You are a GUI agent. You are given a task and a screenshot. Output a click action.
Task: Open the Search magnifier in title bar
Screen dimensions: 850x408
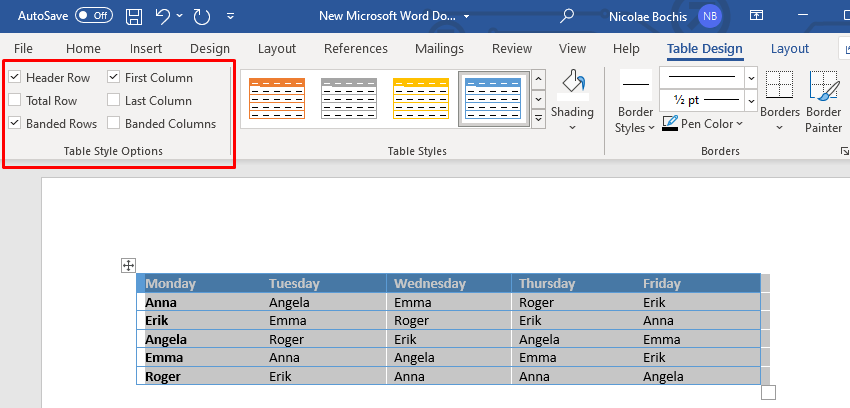tap(568, 16)
